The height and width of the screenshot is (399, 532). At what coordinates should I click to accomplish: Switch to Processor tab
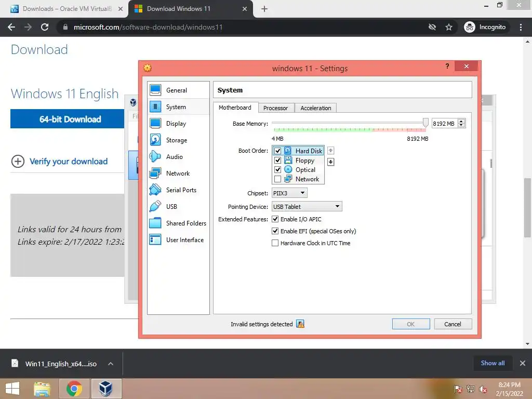pyautogui.click(x=275, y=108)
